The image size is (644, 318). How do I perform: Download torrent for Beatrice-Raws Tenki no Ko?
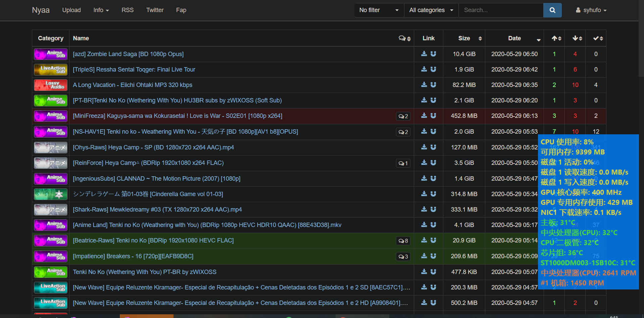point(424,240)
